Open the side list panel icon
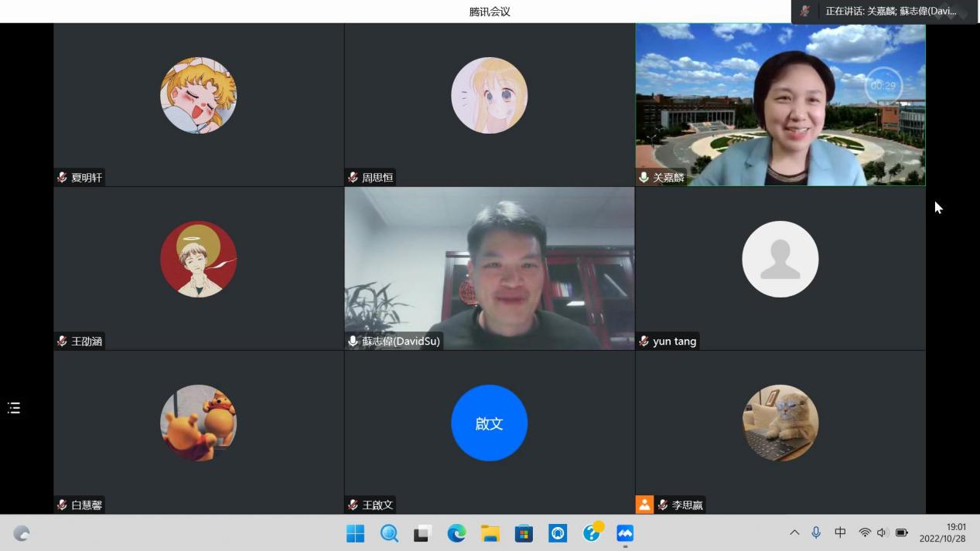Screen dimensions: 980x551 tap(14, 408)
